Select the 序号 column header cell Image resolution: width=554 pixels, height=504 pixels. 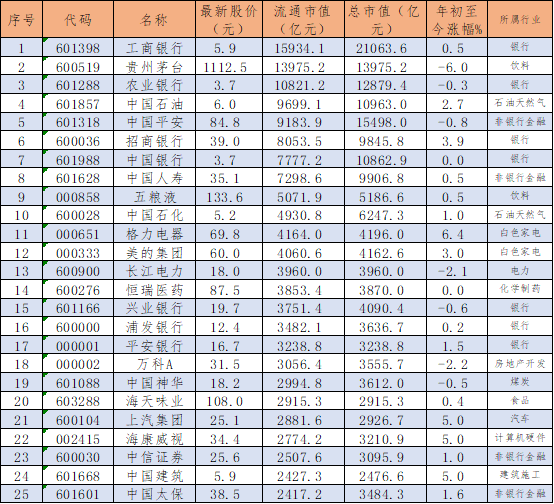pyautogui.click(x=21, y=19)
